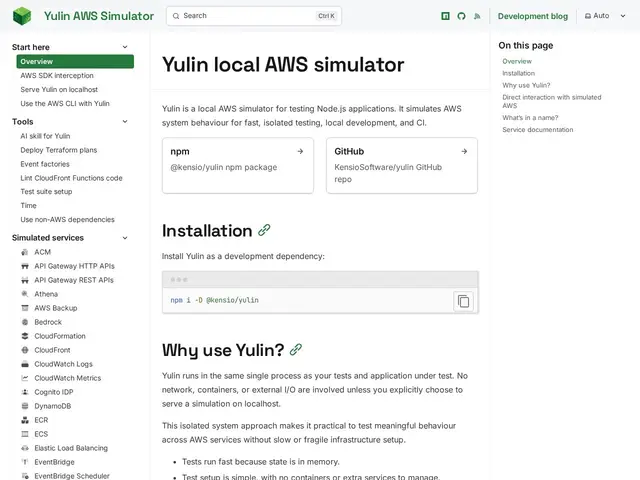This screenshot has width=640, height=480.
Task: Open the CloudFormation sidebar entry text
Action: pos(60,336)
